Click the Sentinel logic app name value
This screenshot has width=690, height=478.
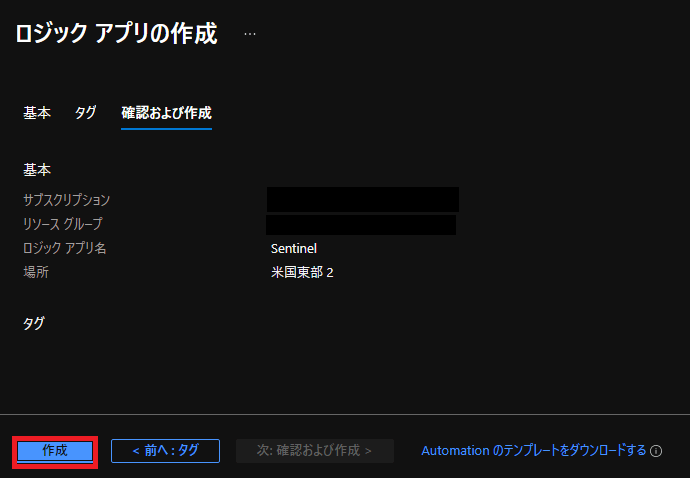coord(294,248)
